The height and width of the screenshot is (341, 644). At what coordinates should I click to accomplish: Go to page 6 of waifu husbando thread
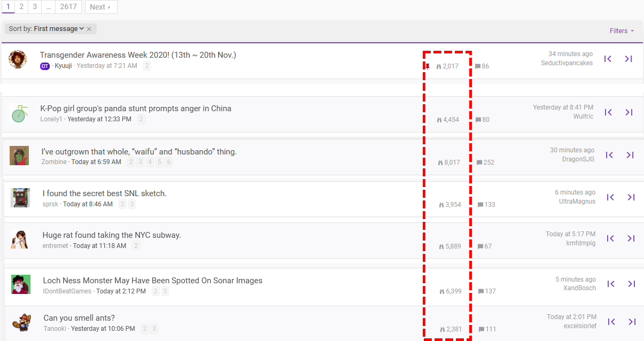[169, 162]
